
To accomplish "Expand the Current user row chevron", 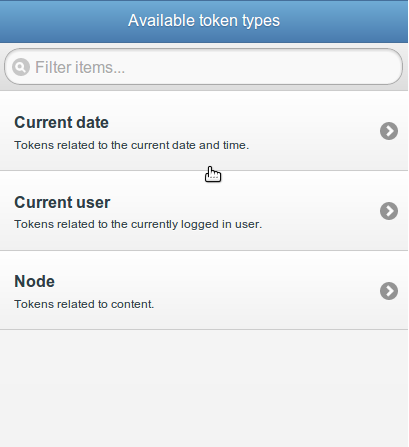I will (389, 211).
